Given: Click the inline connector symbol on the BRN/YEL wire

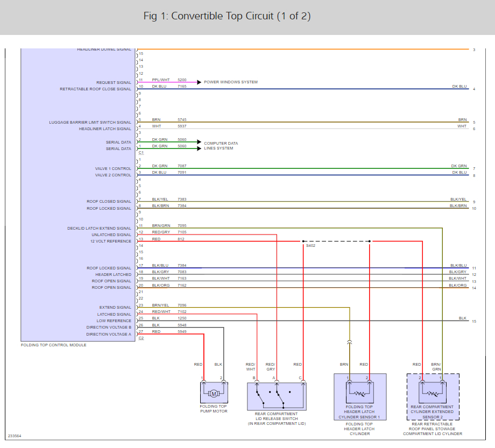Looking at the screenshot, I should click(350, 343).
